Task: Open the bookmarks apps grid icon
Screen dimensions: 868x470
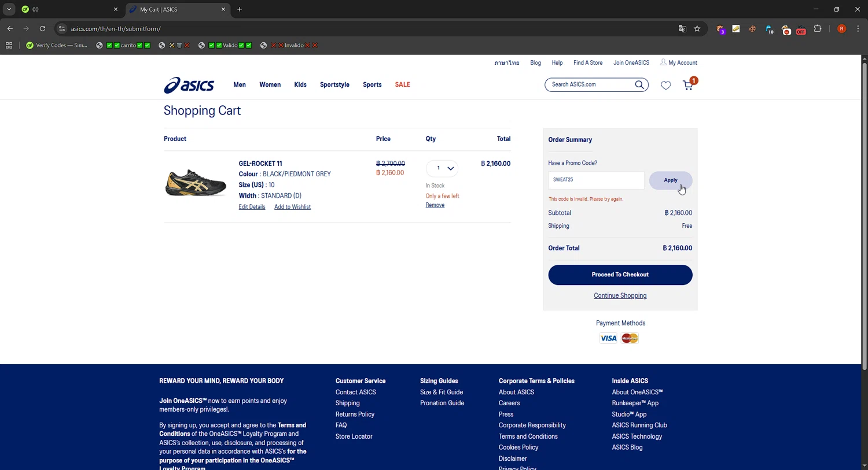Action: (x=9, y=45)
